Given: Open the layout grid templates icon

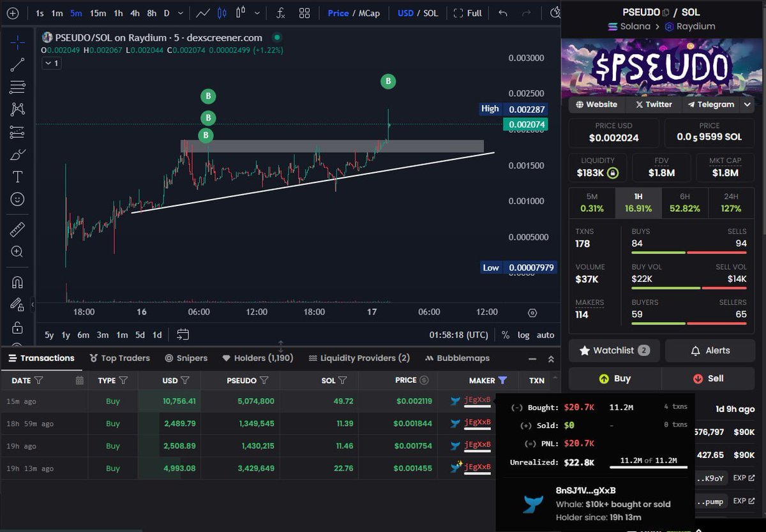Looking at the screenshot, I should pos(304,13).
